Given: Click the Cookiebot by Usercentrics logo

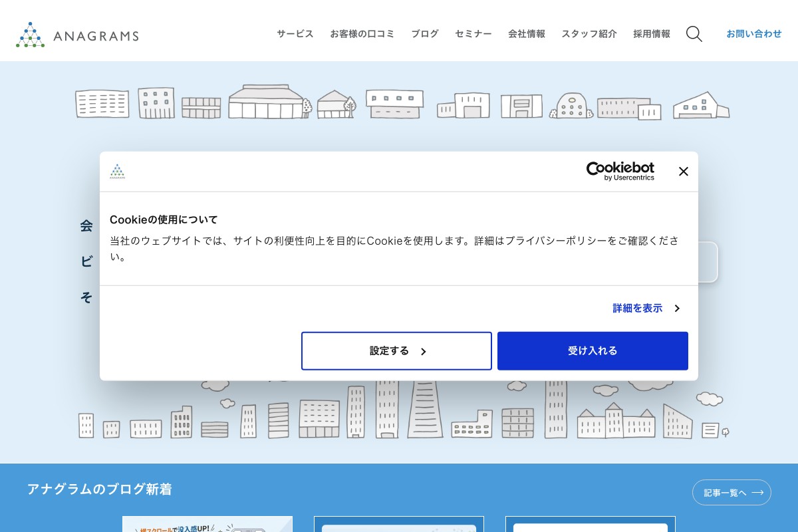Looking at the screenshot, I should tap(620, 171).
